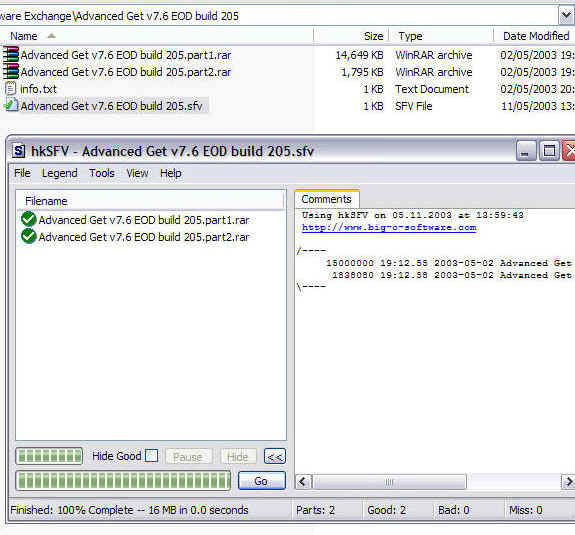Screen dimensions: 575x535
Task: Click the Good: 2 status entry
Action: click(387, 510)
